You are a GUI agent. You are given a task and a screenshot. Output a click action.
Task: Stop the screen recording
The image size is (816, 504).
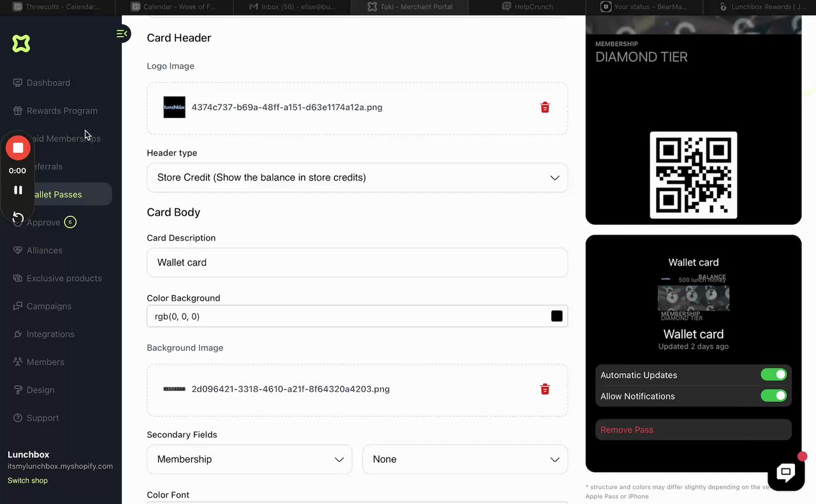pyautogui.click(x=18, y=148)
